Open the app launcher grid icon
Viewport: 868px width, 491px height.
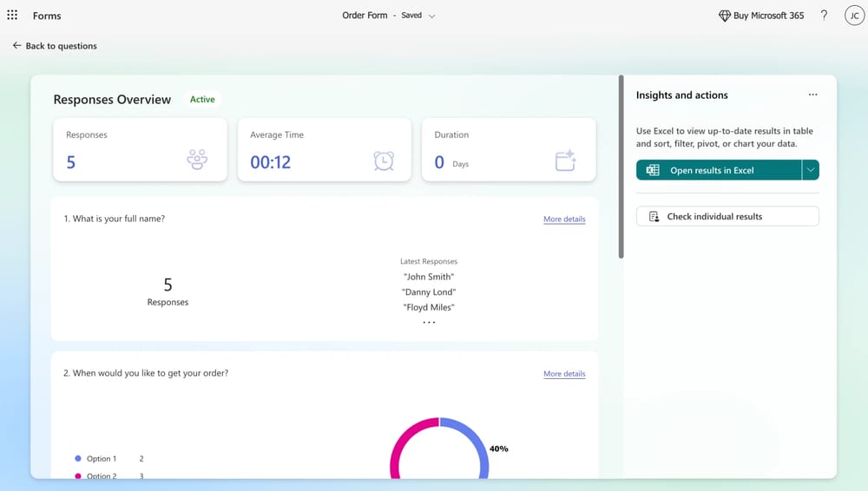(x=12, y=16)
